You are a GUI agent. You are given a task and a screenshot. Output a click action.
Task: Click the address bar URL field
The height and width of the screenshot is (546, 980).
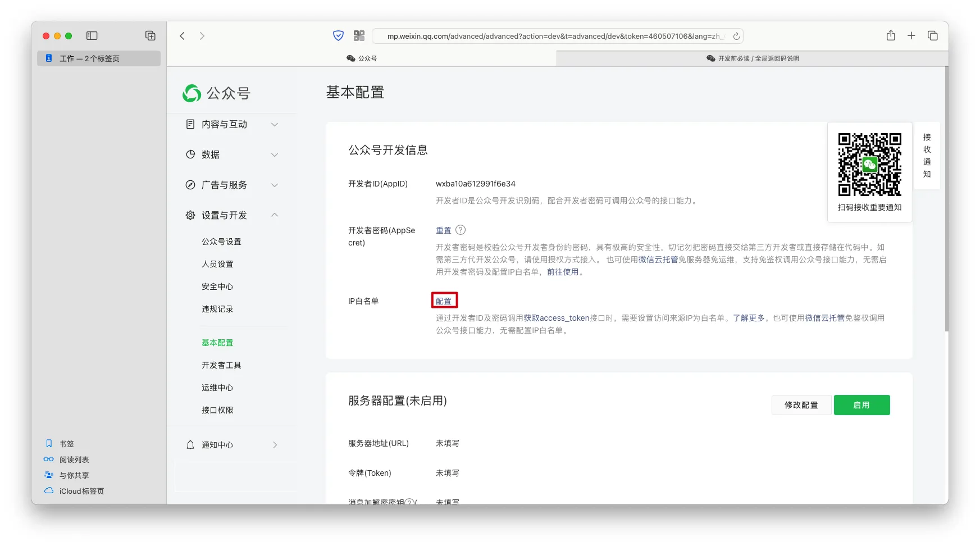coord(553,36)
